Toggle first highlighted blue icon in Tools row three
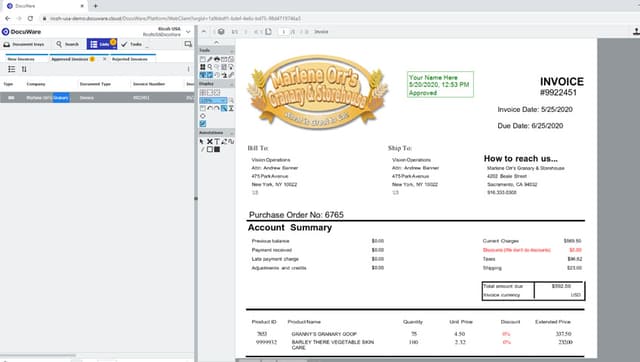The height and width of the screenshot is (362, 640). (x=202, y=75)
